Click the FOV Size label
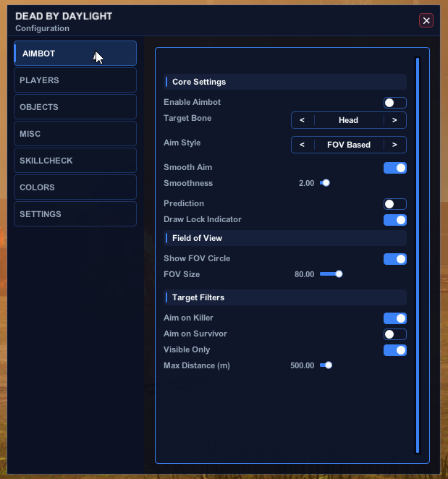This screenshot has height=479, width=448. [182, 274]
